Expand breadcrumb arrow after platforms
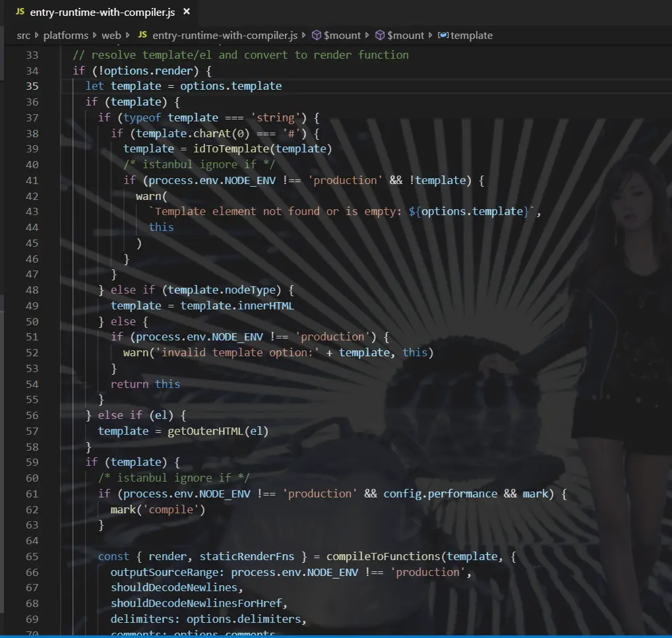The width and height of the screenshot is (672, 638). [95, 35]
